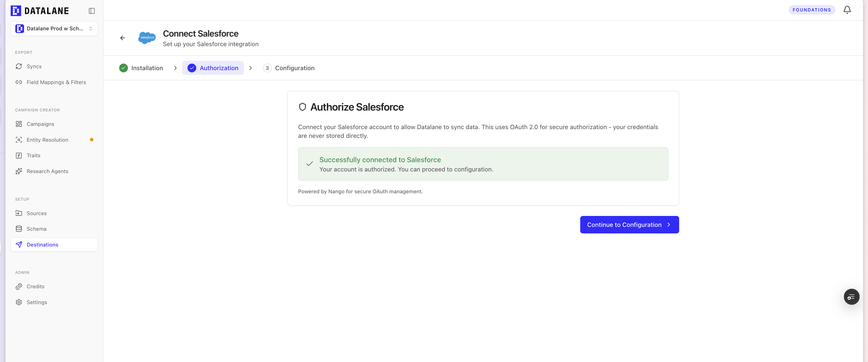Open the floating dark task list widget

[x=852, y=297]
